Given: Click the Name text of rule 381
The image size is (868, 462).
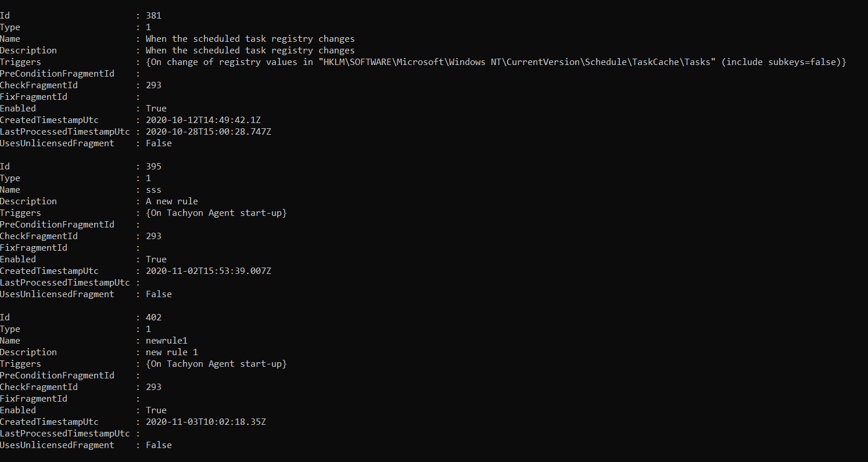Looking at the screenshot, I should click(x=250, y=39).
